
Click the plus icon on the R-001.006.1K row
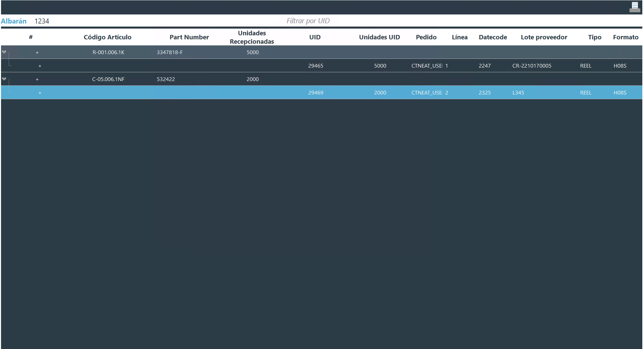[x=37, y=52]
